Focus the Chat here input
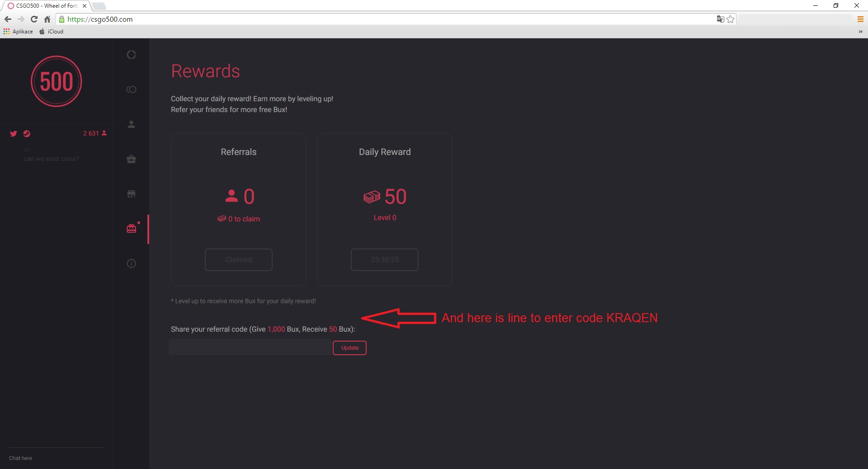This screenshot has height=469, width=868. point(57,458)
